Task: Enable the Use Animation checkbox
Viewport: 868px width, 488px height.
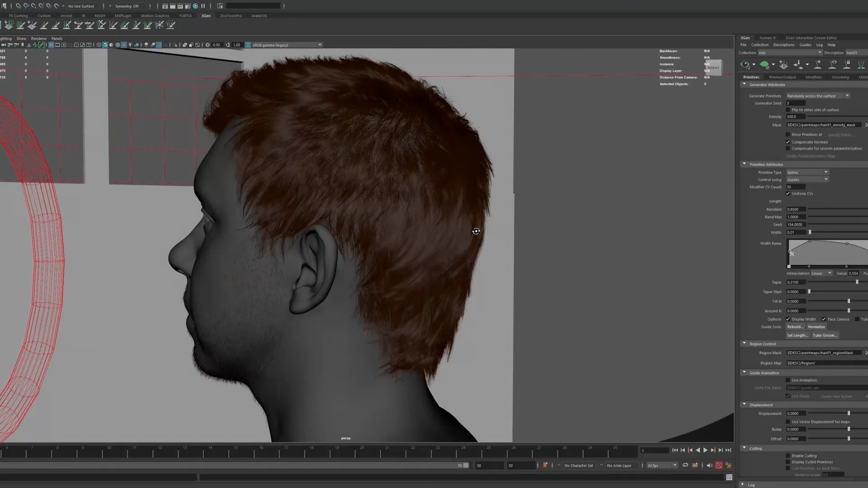Action: point(788,380)
